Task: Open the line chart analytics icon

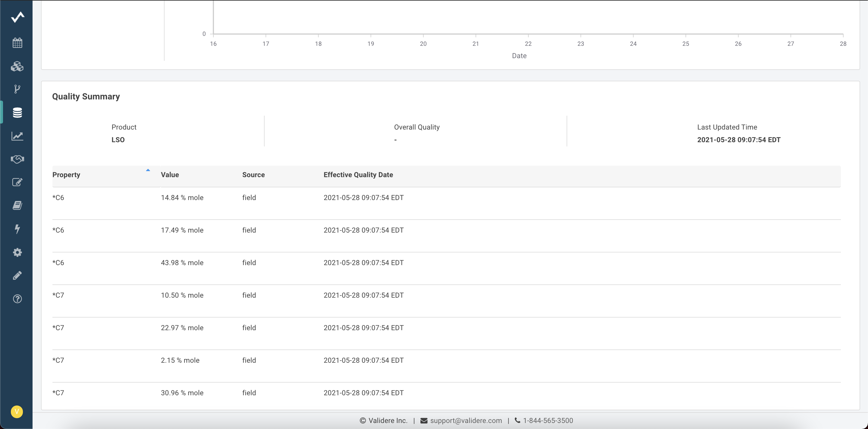Action: (x=17, y=136)
